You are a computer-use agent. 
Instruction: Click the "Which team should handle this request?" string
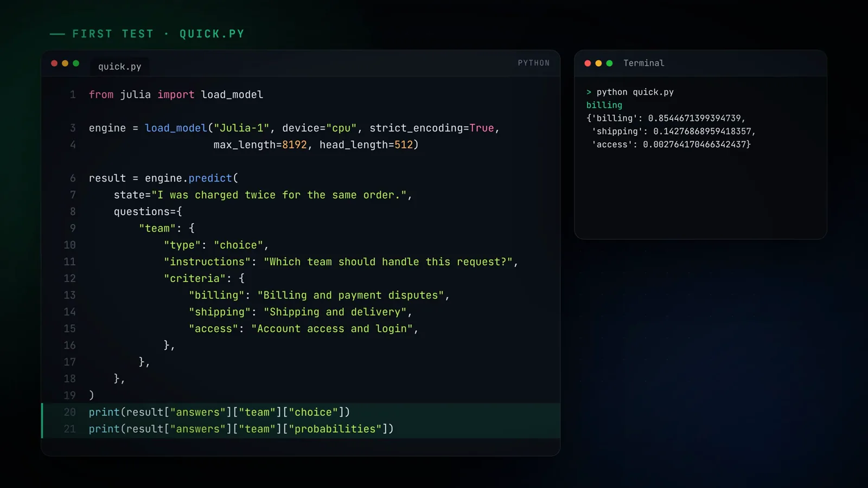pos(388,262)
